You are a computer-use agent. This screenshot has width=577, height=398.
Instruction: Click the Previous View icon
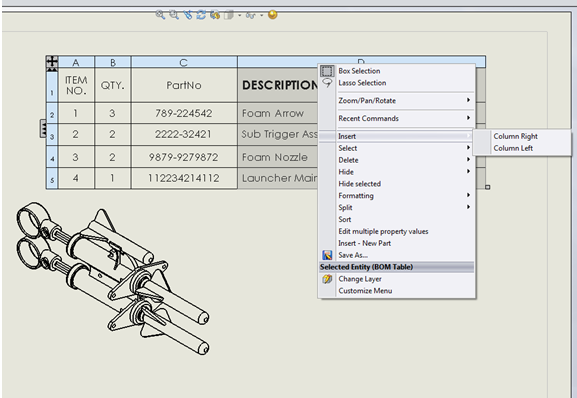(x=188, y=15)
